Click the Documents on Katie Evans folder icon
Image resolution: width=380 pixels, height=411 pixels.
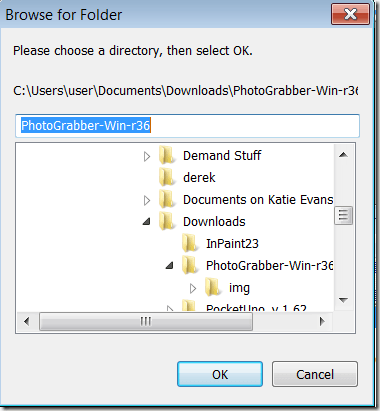tap(167, 199)
